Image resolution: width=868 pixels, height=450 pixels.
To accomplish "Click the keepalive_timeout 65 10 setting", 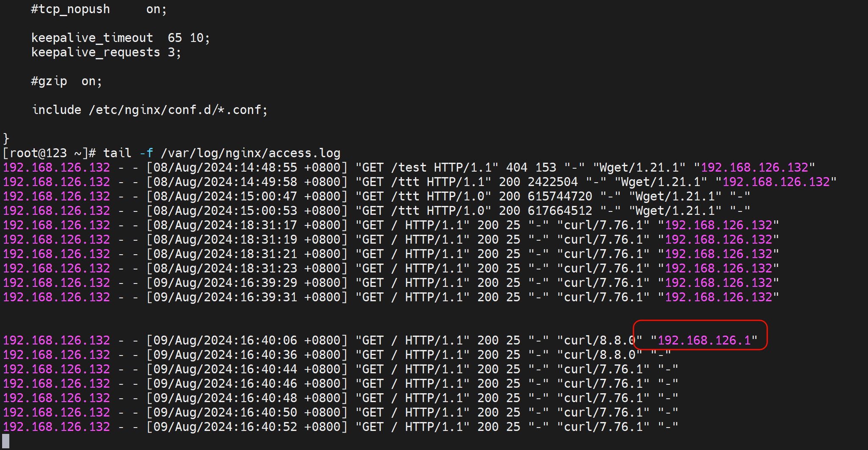I will click(120, 38).
